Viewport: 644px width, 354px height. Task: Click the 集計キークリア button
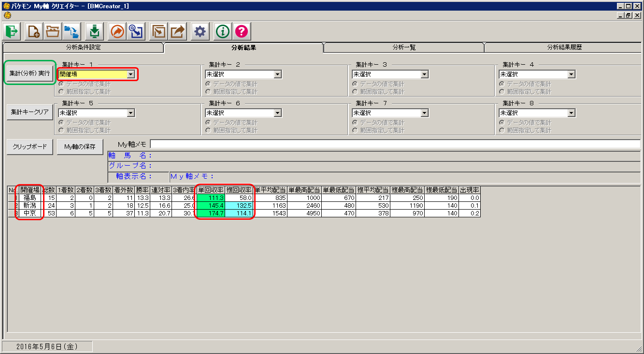coord(30,112)
